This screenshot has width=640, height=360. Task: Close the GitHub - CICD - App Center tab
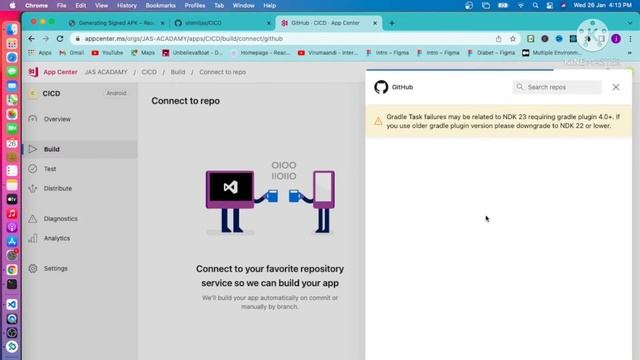point(375,23)
